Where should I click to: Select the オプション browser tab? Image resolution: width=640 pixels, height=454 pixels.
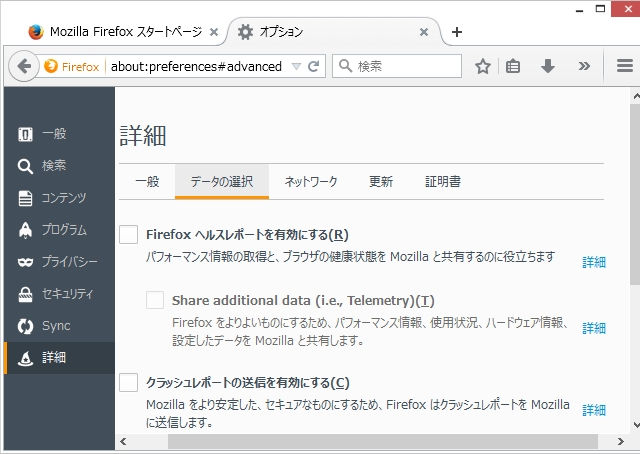click(334, 32)
